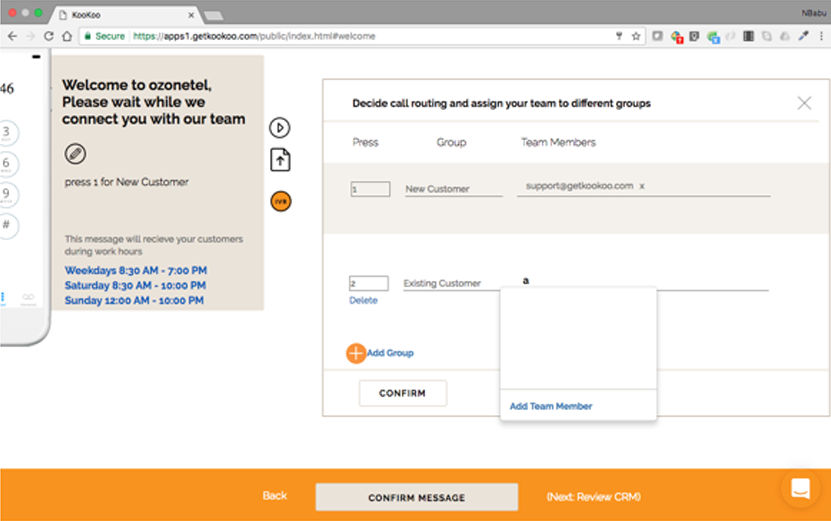Image resolution: width=831 pixels, height=521 pixels.
Task: Click Saturday 8:30 AM - 10:00 PM hours
Action: pyautogui.click(x=135, y=285)
